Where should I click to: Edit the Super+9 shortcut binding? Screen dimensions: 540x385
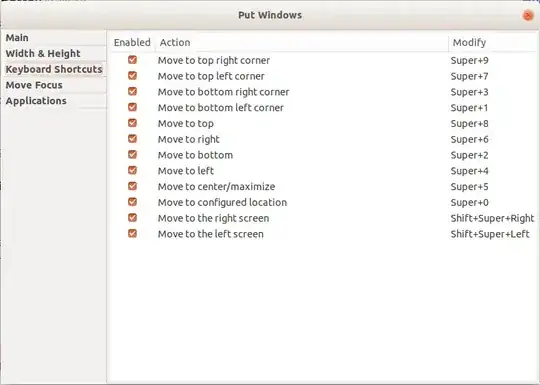pos(469,61)
